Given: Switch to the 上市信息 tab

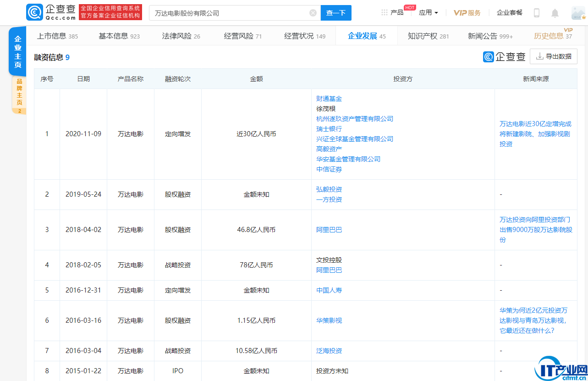Looking at the screenshot, I should pos(57,36).
